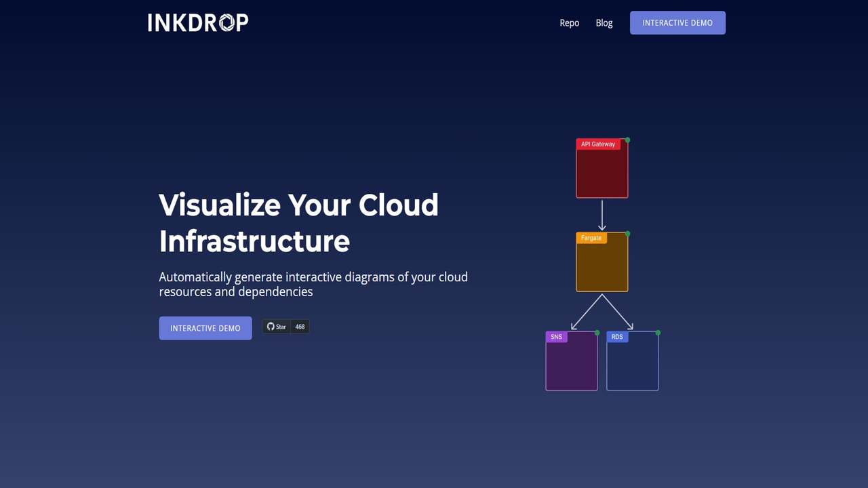
Task: Select the SNS diagram node
Action: click(x=572, y=361)
